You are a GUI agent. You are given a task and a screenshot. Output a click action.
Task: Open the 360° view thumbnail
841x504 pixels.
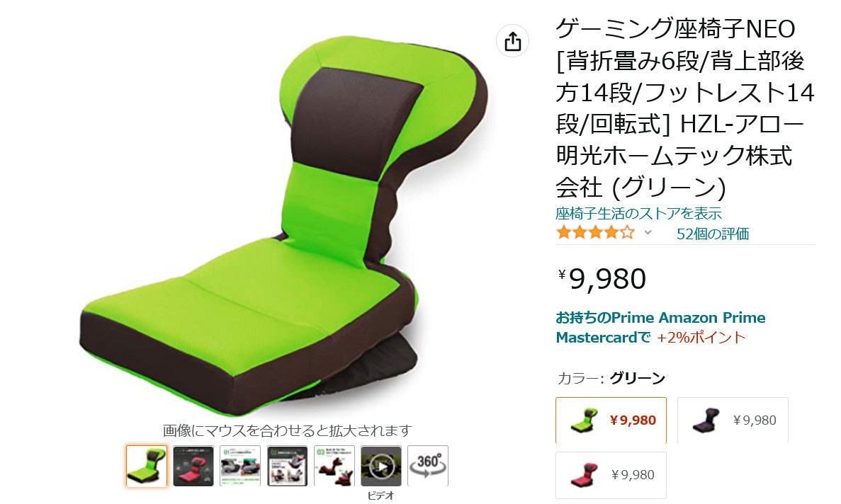point(427,466)
